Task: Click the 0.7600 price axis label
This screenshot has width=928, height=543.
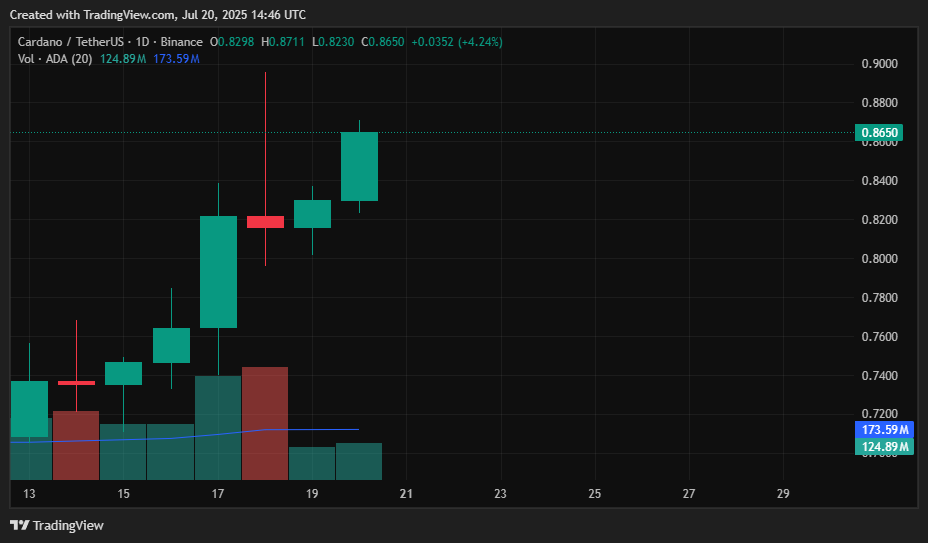Action: coord(879,336)
